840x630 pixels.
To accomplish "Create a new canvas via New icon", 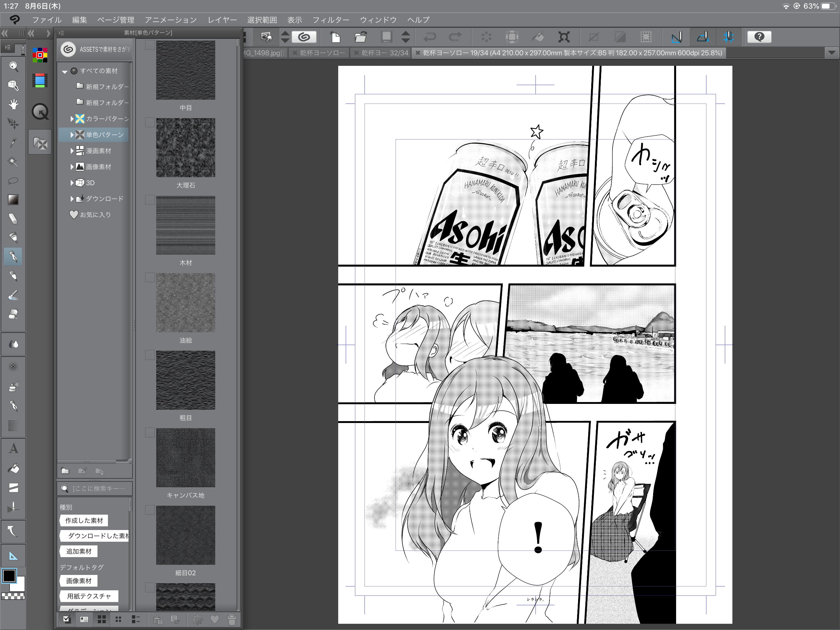I will click(335, 37).
